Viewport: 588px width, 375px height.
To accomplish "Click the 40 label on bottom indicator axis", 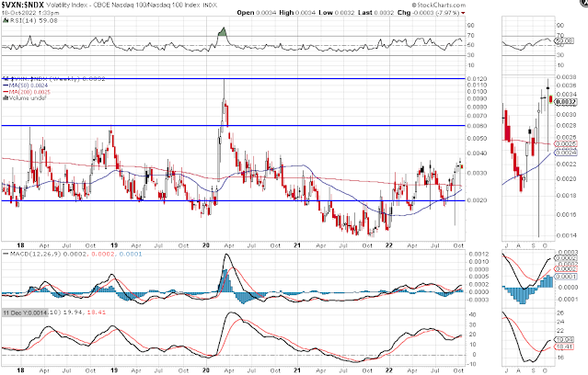I will (473, 315).
